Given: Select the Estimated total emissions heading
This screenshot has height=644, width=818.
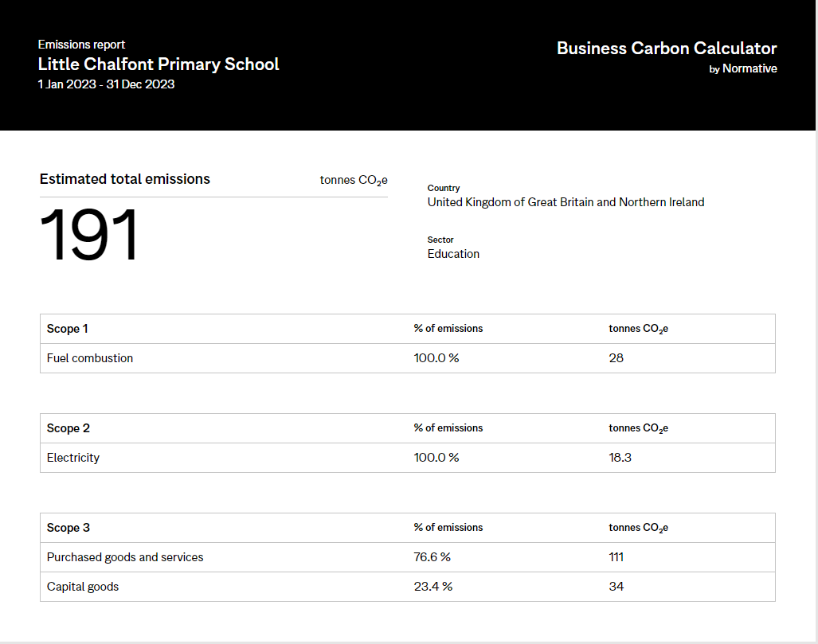Looking at the screenshot, I should click(125, 179).
